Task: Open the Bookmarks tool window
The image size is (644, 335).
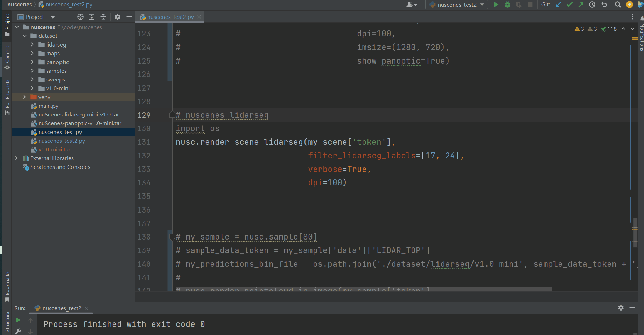Action: [7, 287]
